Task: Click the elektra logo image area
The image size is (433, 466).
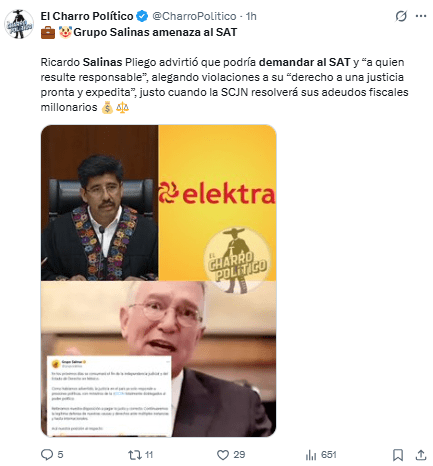Action: [217, 193]
